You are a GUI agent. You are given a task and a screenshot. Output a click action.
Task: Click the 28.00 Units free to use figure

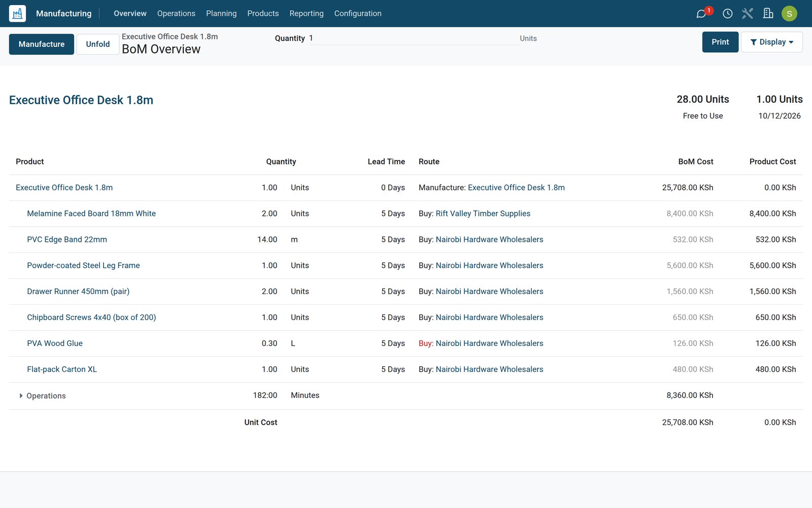pos(703,99)
